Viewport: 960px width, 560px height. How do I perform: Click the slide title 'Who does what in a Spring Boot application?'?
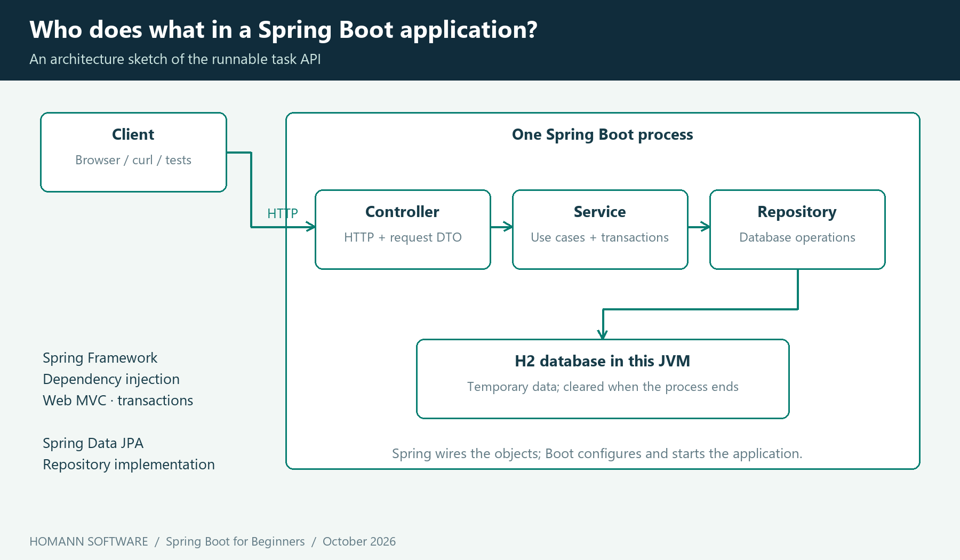click(283, 30)
